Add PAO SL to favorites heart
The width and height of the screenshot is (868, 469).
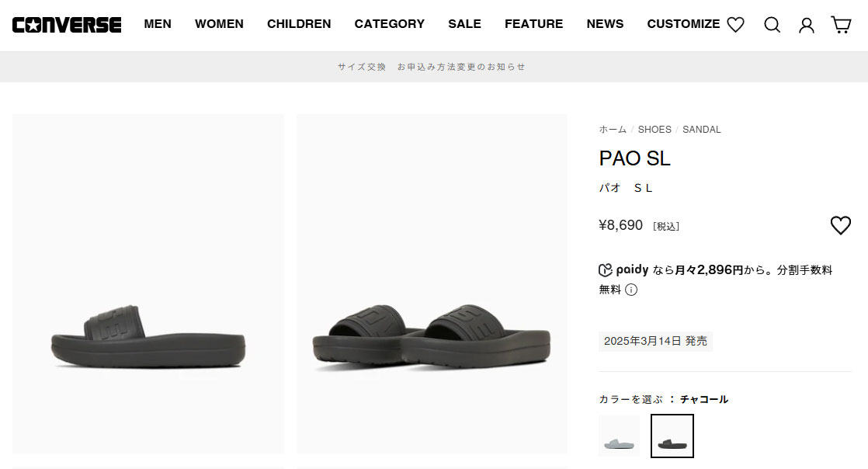tap(840, 225)
